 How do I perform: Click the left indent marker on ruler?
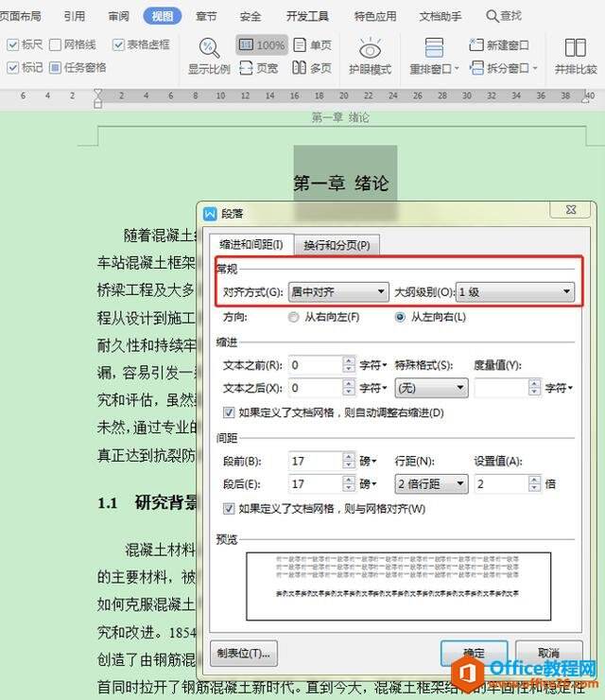[98, 98]
